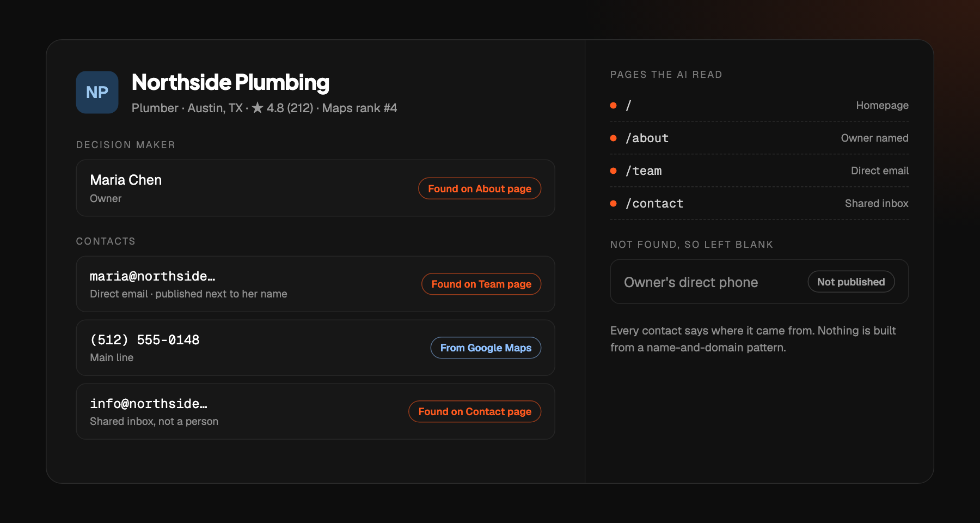
Task: Click the NP logo avatar
Action: 97,92
